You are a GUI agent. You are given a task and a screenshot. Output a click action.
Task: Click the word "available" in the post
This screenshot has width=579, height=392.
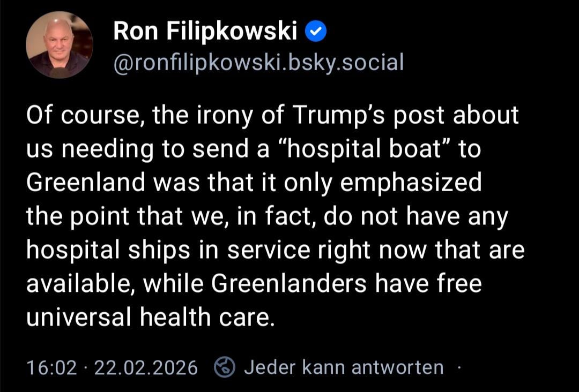pos(79,284)
